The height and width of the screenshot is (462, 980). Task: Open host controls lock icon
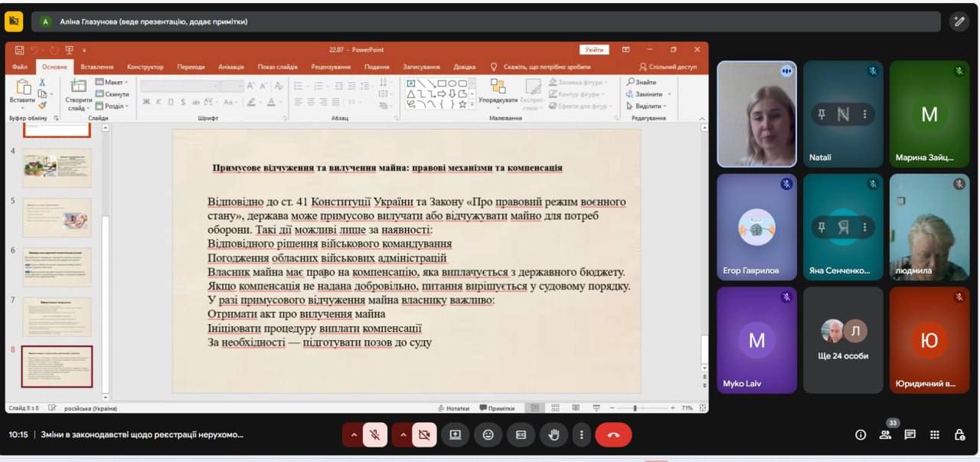959,434
